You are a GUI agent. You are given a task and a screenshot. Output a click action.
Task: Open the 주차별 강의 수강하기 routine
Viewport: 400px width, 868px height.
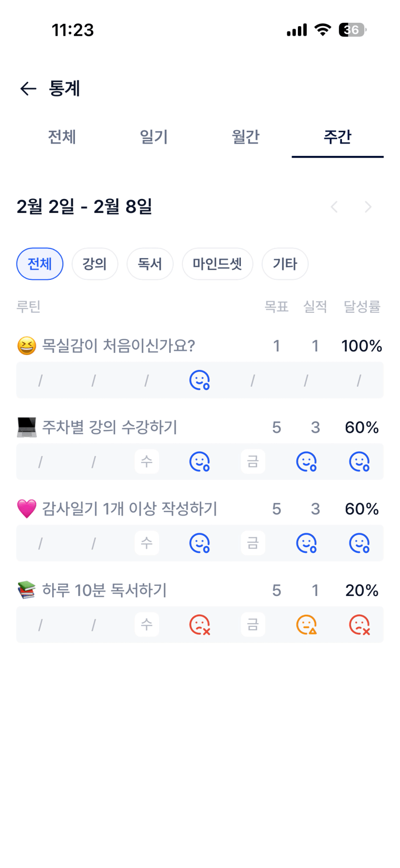pyautogui.click(x=110, y=427)
